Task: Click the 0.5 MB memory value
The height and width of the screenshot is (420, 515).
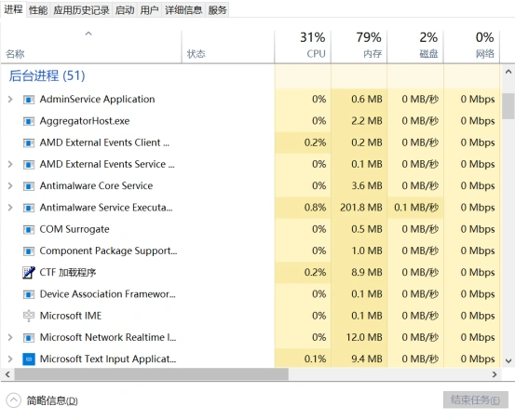Action: (367, 229)
